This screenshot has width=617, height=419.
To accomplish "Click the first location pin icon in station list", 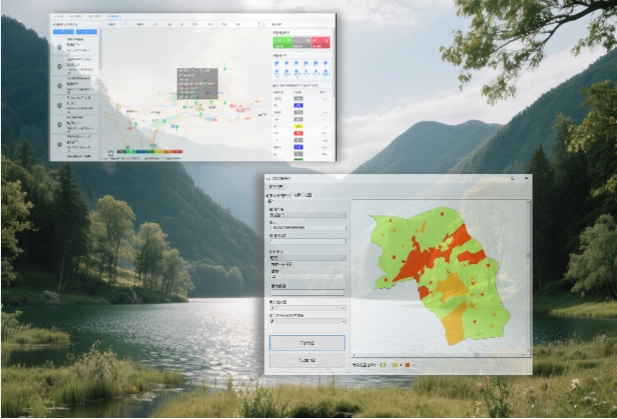I will click(x=60, y=48).
